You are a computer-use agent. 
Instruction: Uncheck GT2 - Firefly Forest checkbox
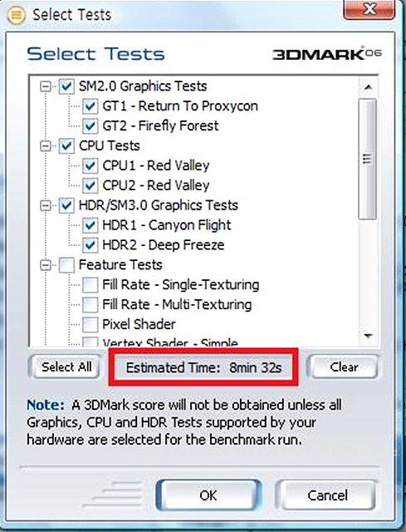point(90,126)
